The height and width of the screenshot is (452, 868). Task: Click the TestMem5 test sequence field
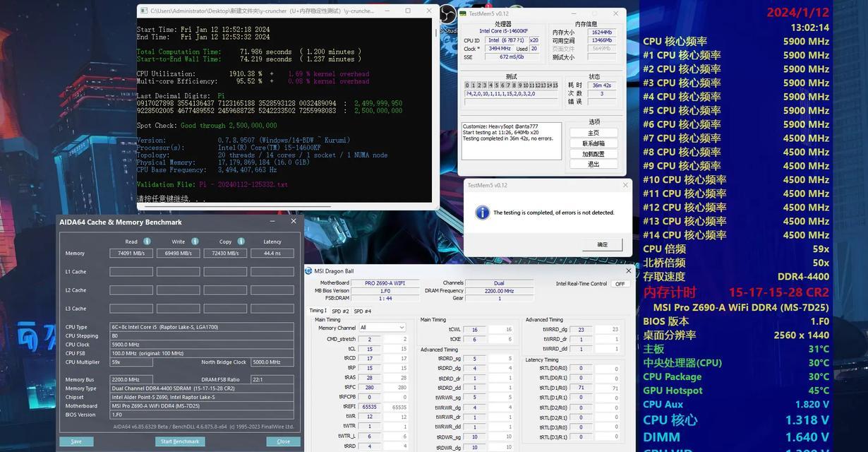coord(512,93)
